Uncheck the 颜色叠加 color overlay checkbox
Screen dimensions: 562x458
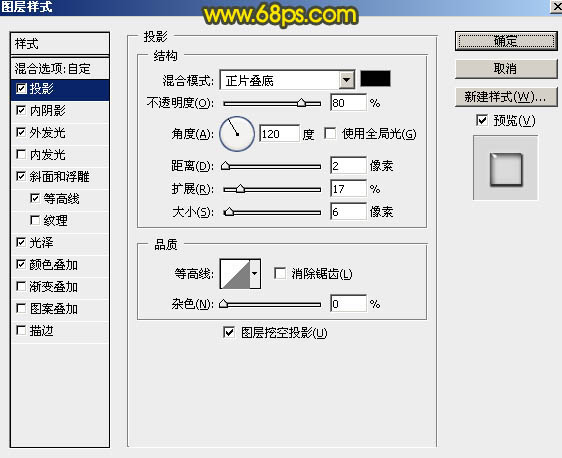coord(21,264)
